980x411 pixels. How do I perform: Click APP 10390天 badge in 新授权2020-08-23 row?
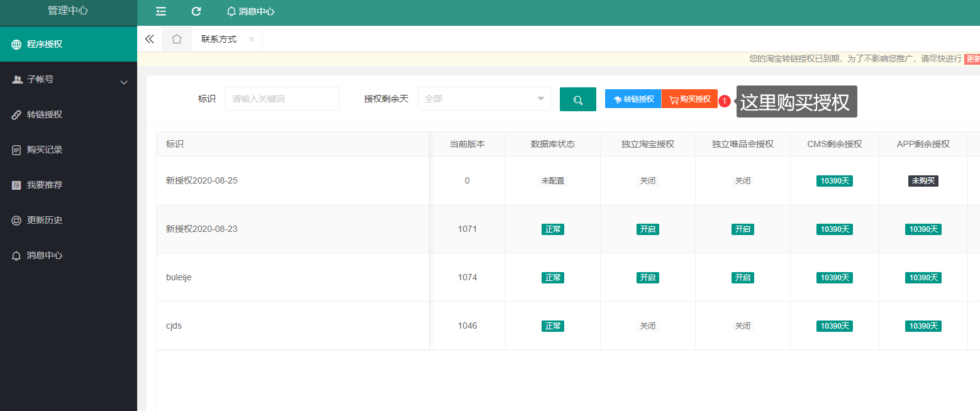(923, 229)
